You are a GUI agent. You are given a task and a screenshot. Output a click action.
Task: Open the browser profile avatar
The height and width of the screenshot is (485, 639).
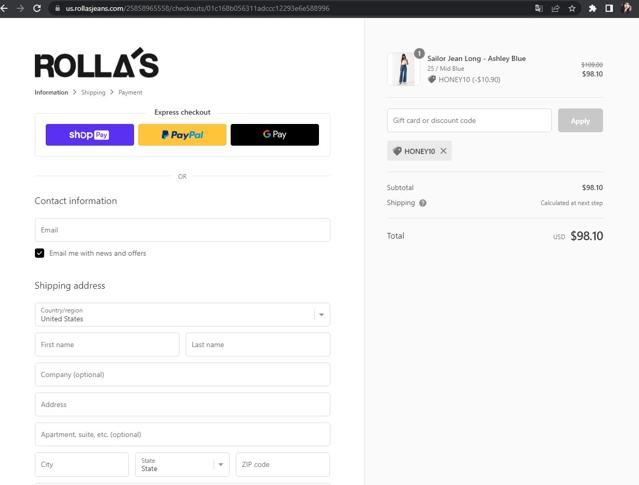pyautogui.click(x=627, y=8)
